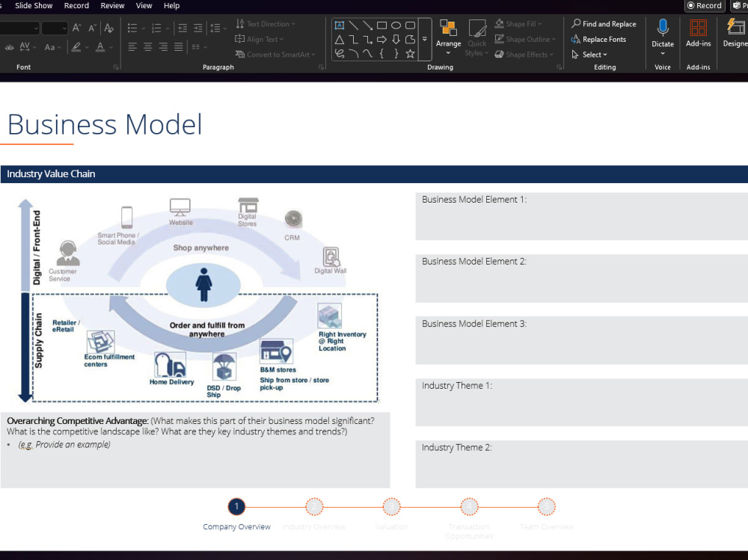Select the 5-Point Star shape
The height and width of the screenshot is (560, 748).
[410, 53]
